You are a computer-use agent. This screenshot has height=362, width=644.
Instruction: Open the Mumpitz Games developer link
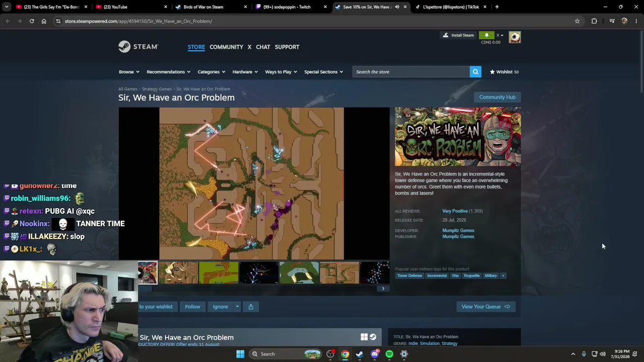coord(458,230)
